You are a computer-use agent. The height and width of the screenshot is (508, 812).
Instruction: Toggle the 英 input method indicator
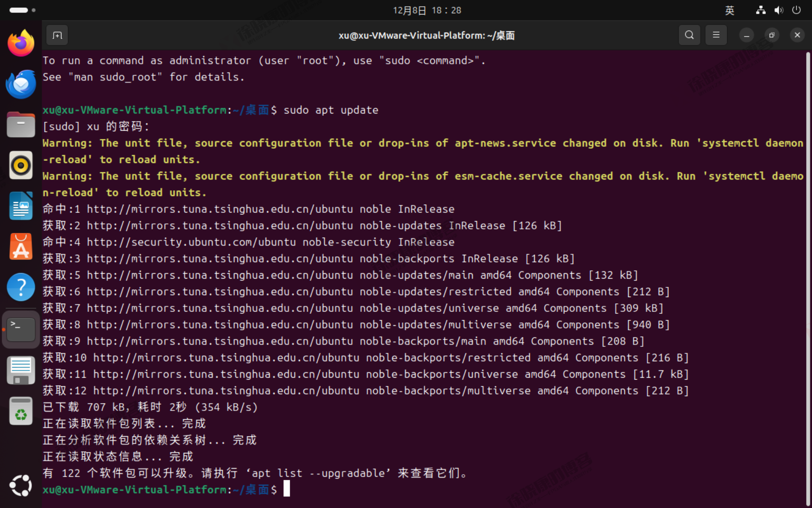(x=730, y=10)
